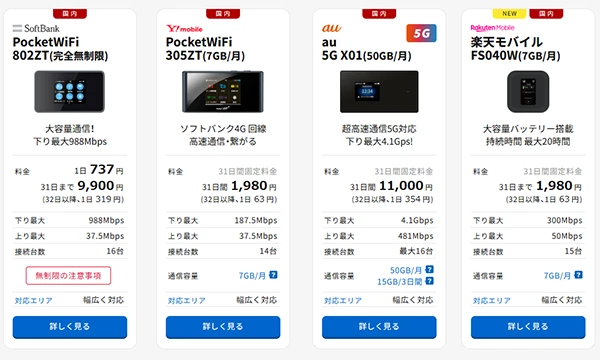Click the Rakuten Mobile logo
Image resolution: width=600 pixels, height=360 pixels.
click(492, 28)
